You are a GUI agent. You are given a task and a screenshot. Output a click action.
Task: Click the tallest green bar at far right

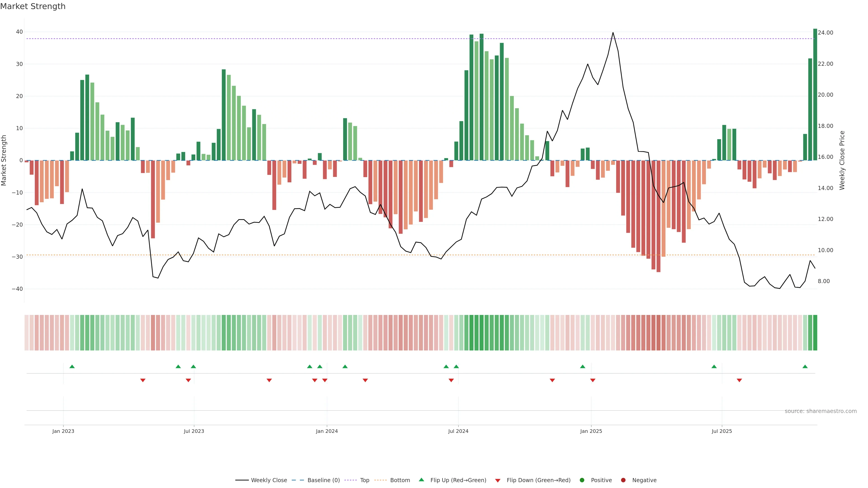coord(815,94)
